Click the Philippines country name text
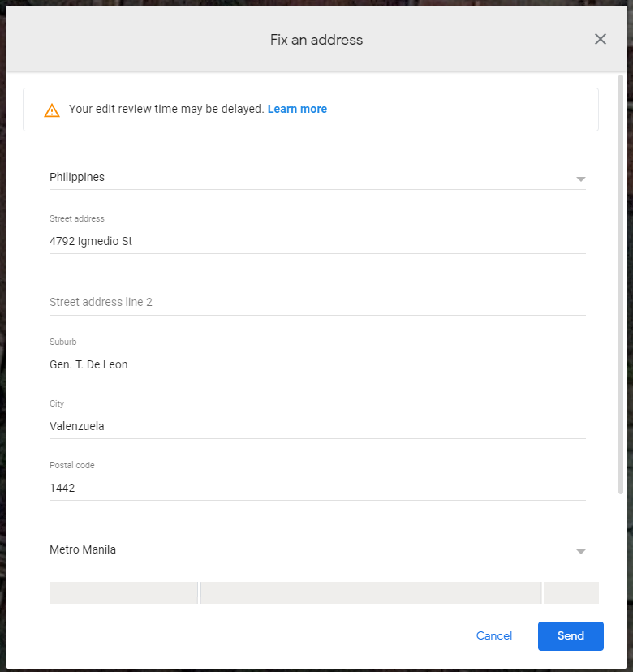The height and width of the screenshot is (672, 633). [77, 177]
